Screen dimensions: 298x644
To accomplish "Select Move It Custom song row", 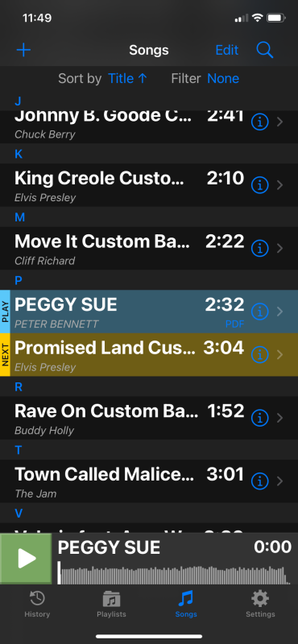I will click(x=149, y=249).
